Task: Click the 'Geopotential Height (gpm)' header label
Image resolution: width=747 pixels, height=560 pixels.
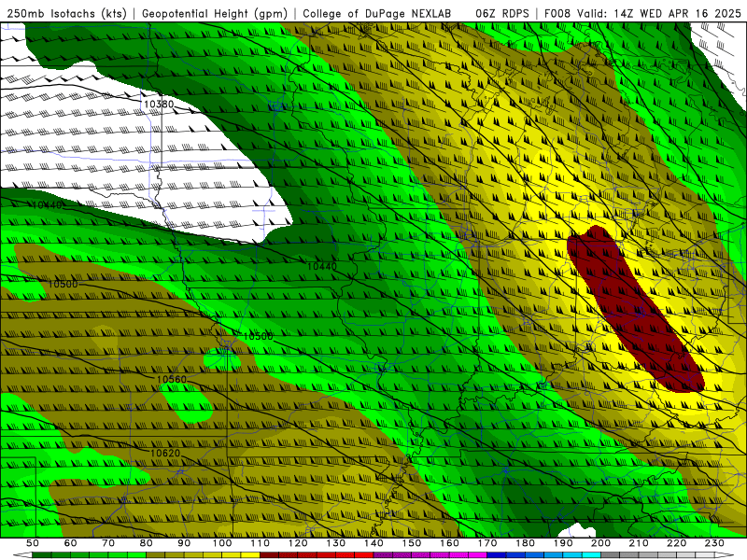Action: point(215,13)
